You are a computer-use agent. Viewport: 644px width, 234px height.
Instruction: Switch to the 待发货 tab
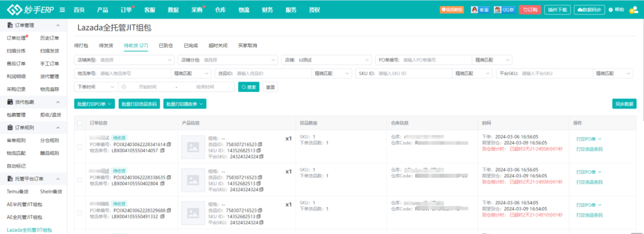(106, 45)
